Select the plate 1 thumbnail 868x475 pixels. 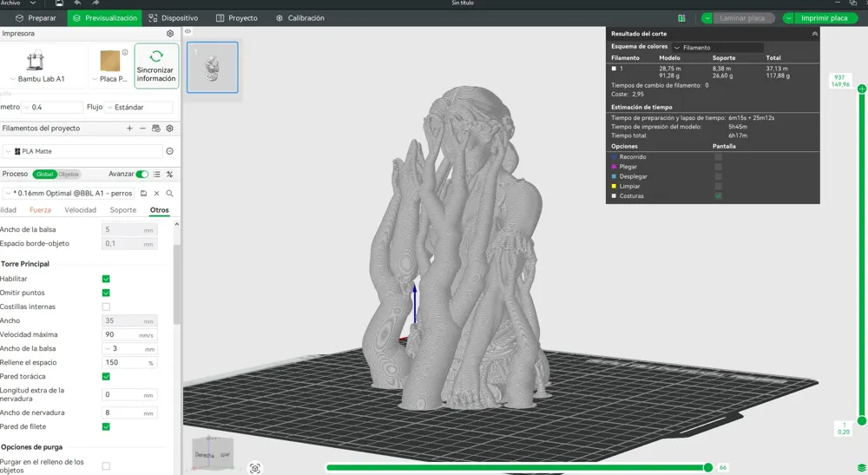pyautogui.click(x=212, y=68)
